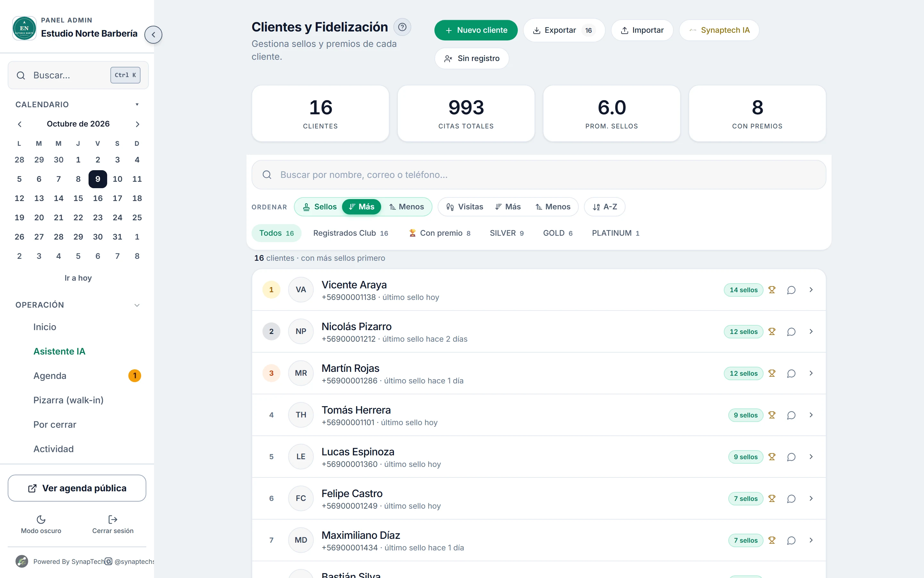The height and width of the screenshot is (578, 924).
Task: Open Nicolás Pizarro details with the chevron
Action: [x=811, y=331]
